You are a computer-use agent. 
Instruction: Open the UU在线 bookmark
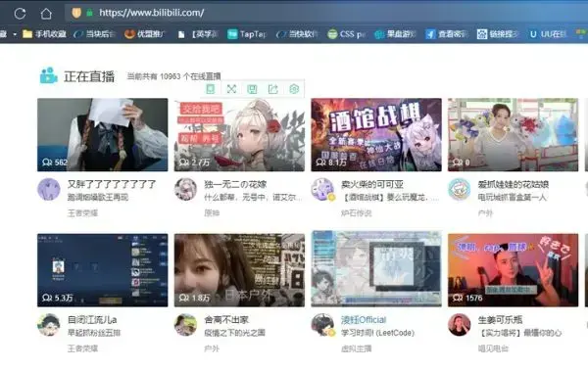coord(548,34)
